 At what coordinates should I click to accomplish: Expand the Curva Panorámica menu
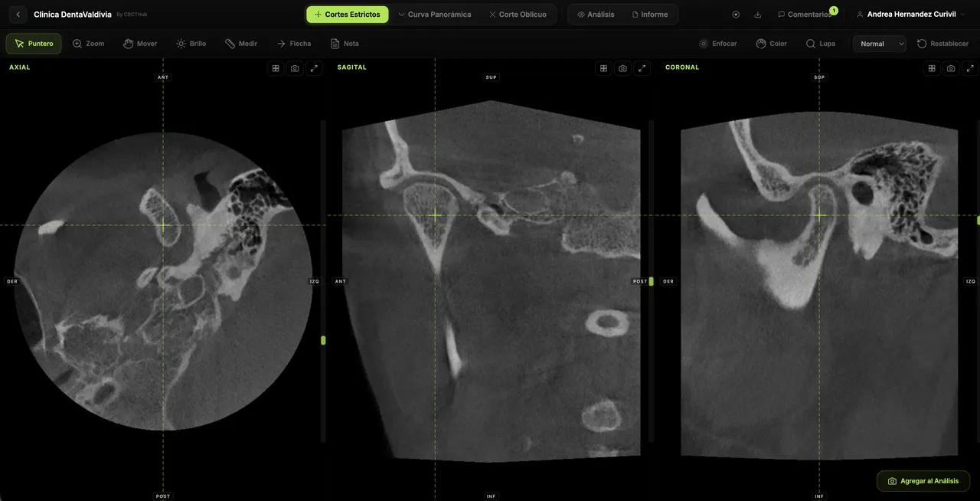point(435,14)
